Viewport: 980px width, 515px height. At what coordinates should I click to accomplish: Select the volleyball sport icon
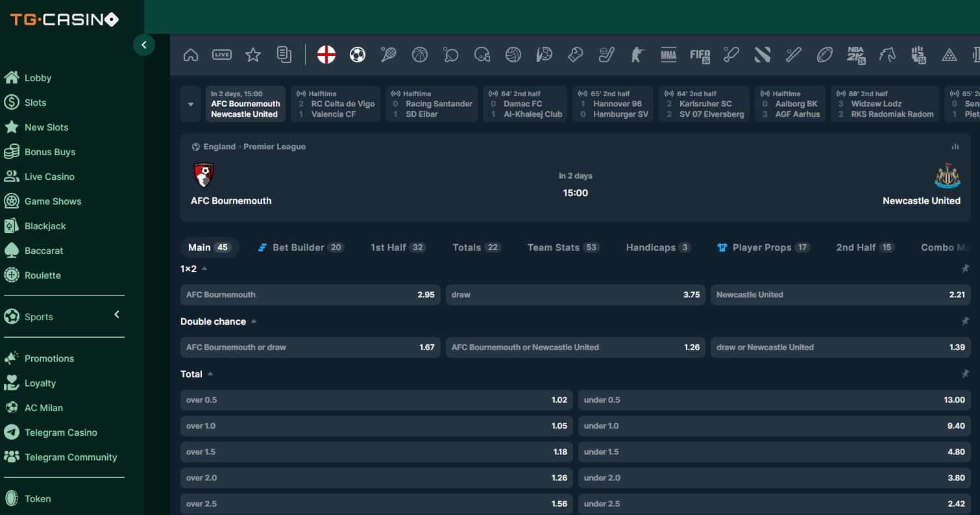513,55
